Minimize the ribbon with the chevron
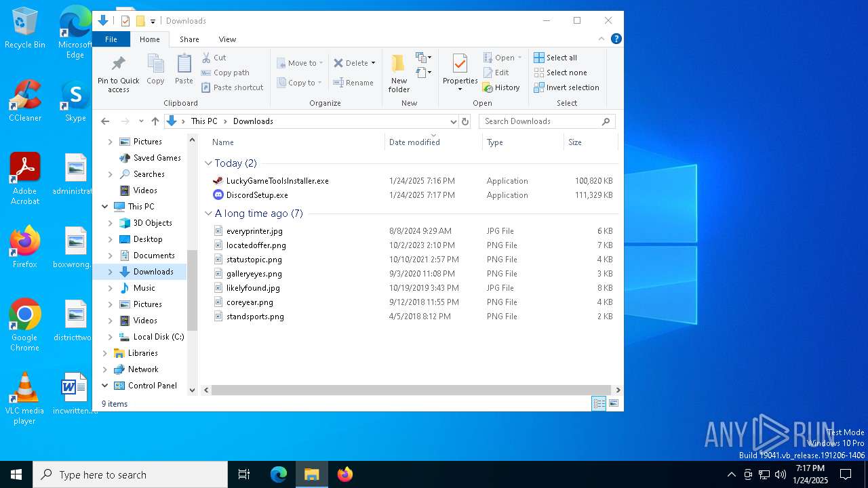This screenshot has height=488, width=868. (600, 39)
